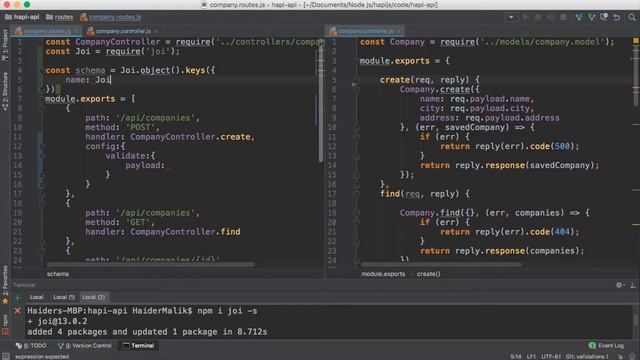Open Terminal panel settings gear
The width and height of the screenshot is (640, 360).
pyautogui.click(x=620, y=285)
